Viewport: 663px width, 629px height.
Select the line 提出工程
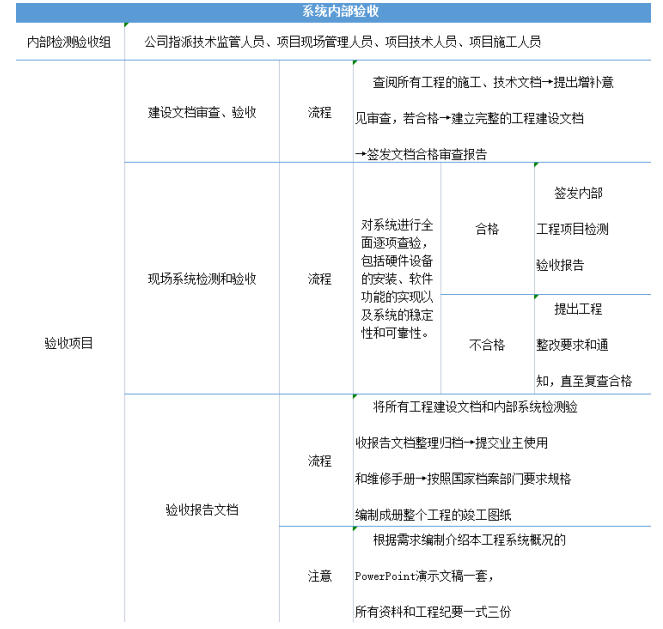coord(578,309)
